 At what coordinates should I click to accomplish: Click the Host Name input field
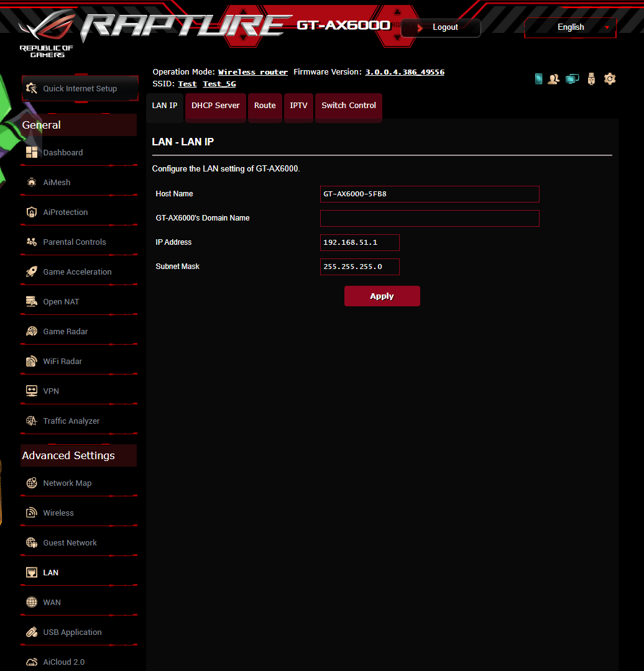tap(430, 194)
